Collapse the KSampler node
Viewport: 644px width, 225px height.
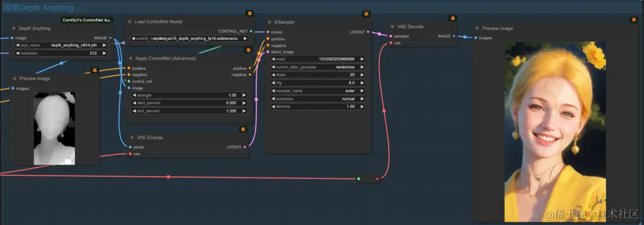pyautogui.click(x=270, y=22)
